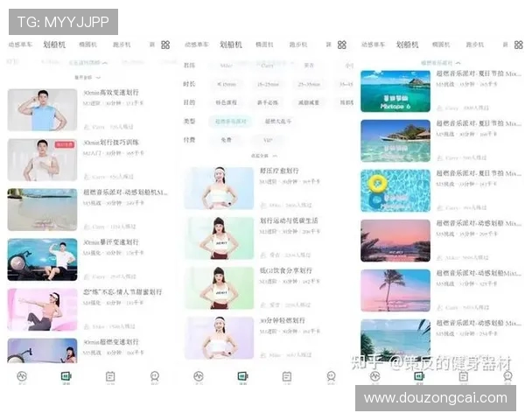Select the ≤15min duration chip
This screenshot has width=525, height=420.
point(227,84)
